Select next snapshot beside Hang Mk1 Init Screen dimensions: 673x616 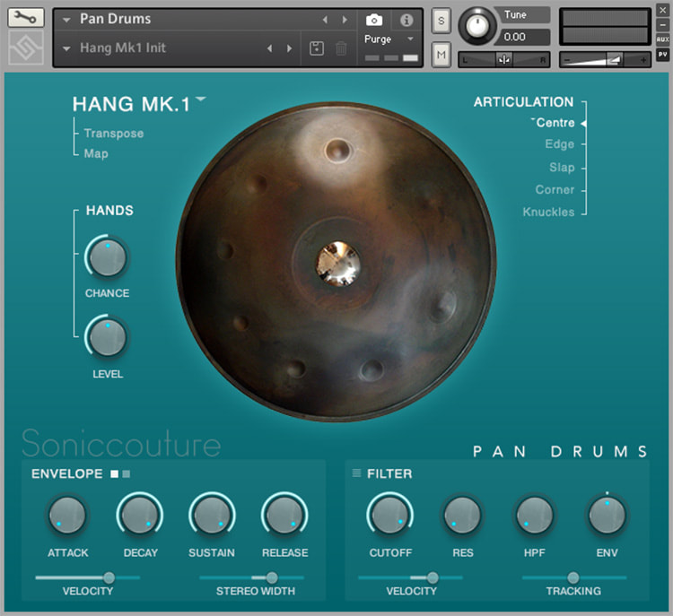290,48
